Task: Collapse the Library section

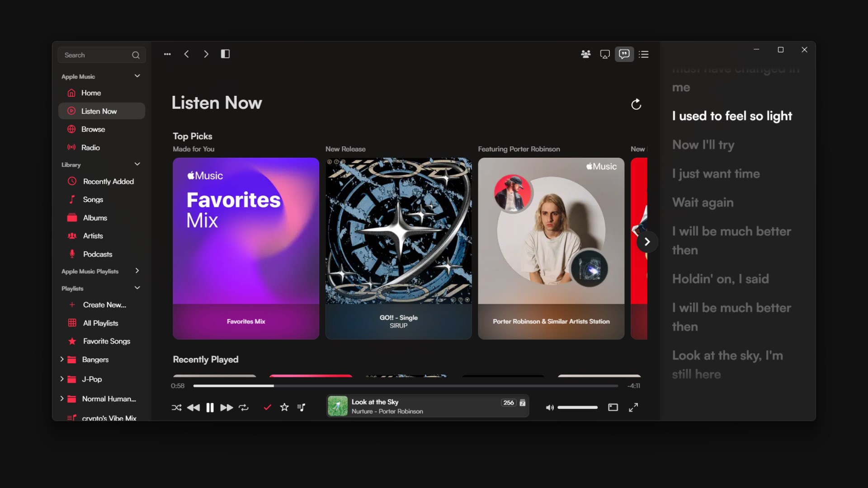Action: [x=137, y=164]
